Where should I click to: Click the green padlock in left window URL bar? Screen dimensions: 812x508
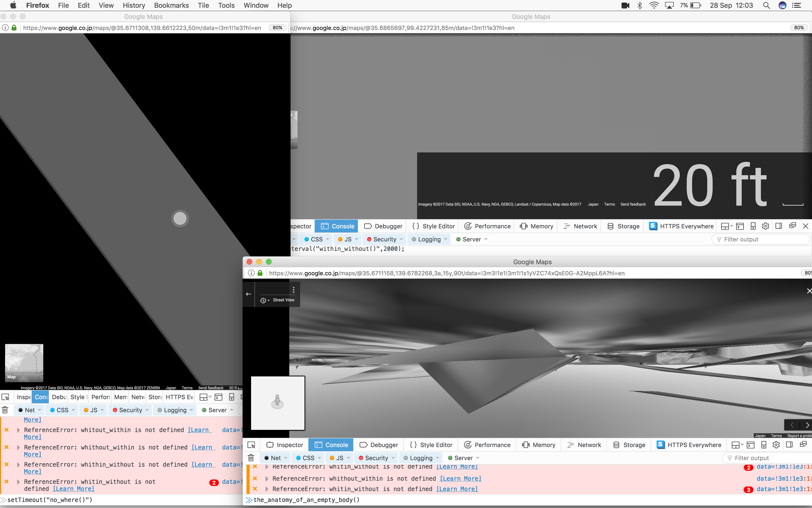tap(14, 28)
